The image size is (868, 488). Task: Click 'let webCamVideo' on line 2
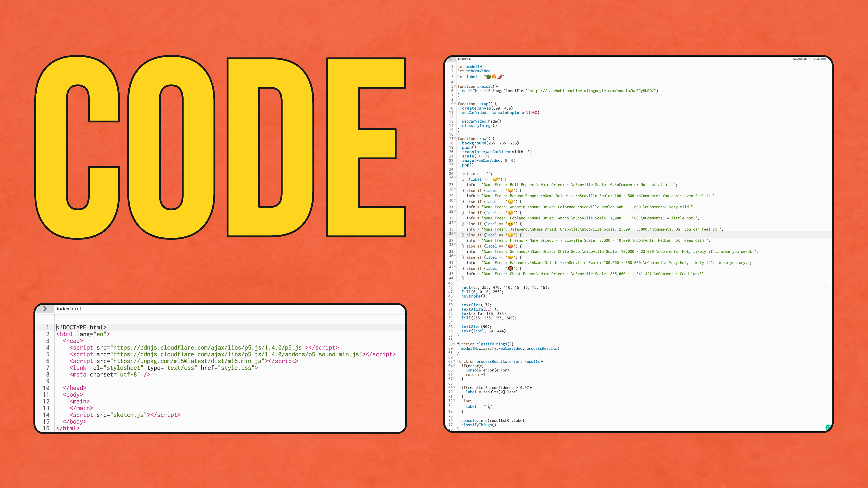(x=474, y=71)
